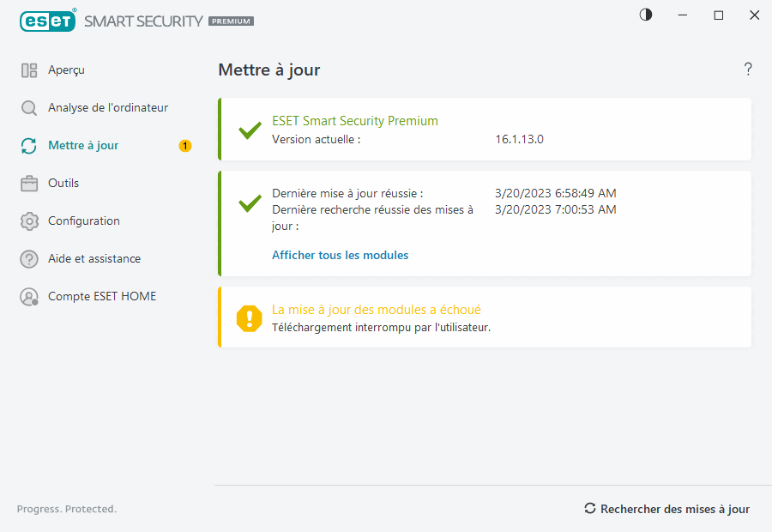Click the green checkmark next to version info
Image resolution: width=772 pixels, height=532 pixels.
[x=250, y=130]
